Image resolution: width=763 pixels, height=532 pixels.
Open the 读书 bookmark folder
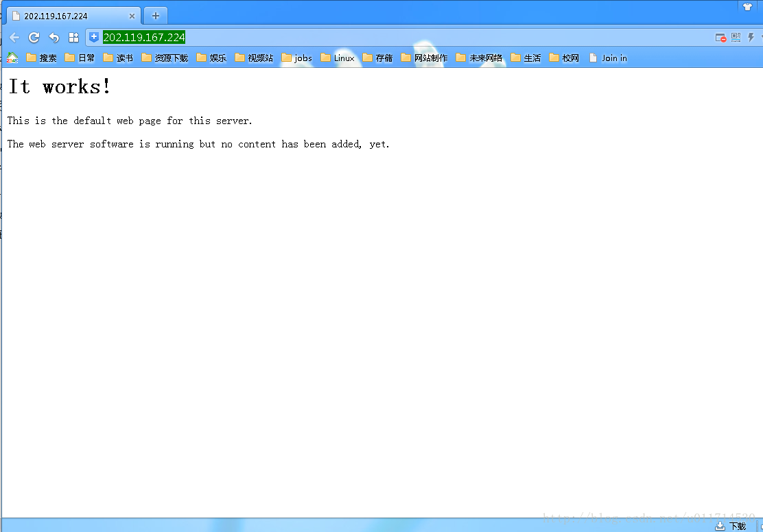pos(118,58)
